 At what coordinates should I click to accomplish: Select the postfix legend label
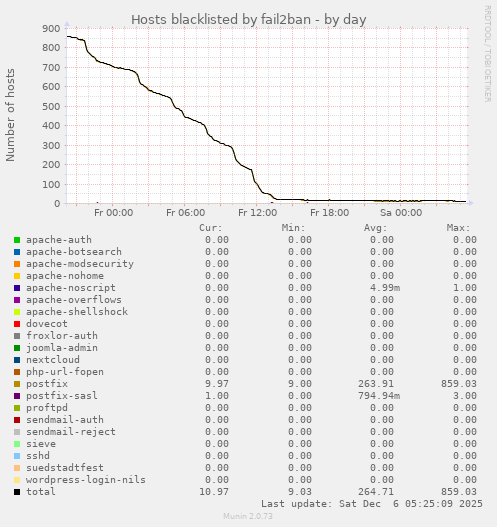[47, 384]
